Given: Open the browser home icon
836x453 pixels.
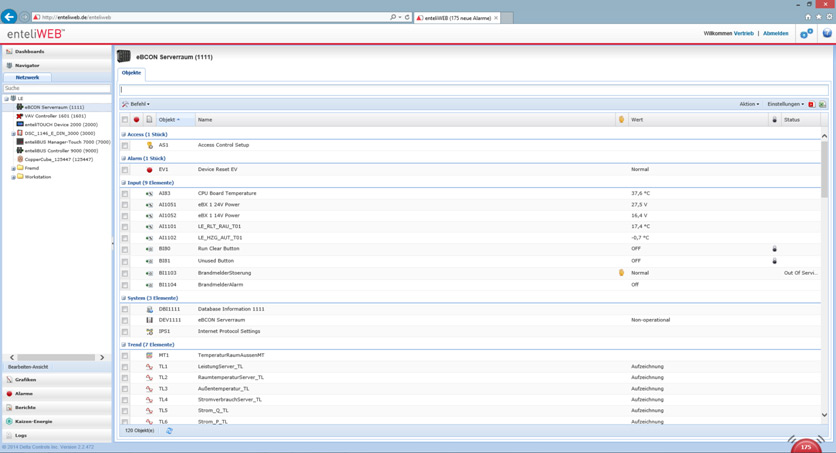Looking at the screenshot, I should [x=808, y=17].
